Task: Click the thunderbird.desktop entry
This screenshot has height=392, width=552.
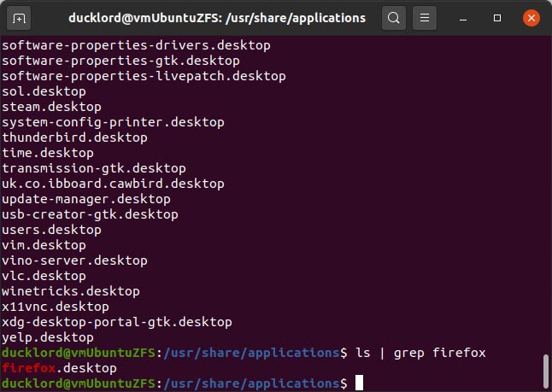Action: [74, 137]
